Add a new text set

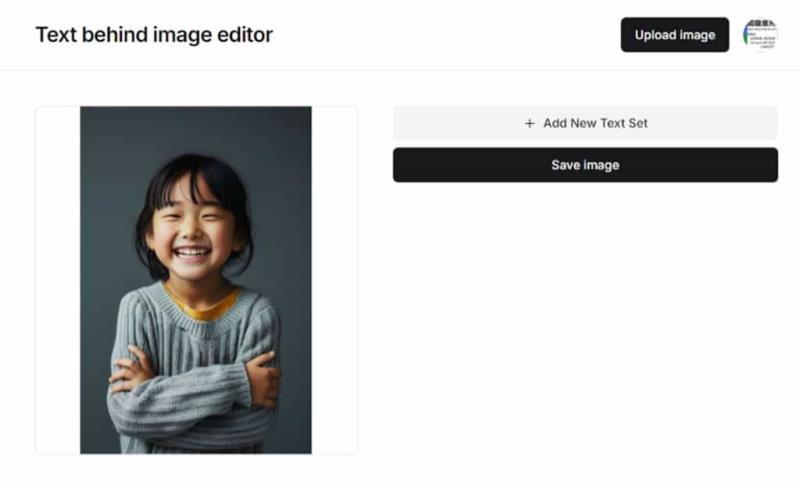pos(585,123)
